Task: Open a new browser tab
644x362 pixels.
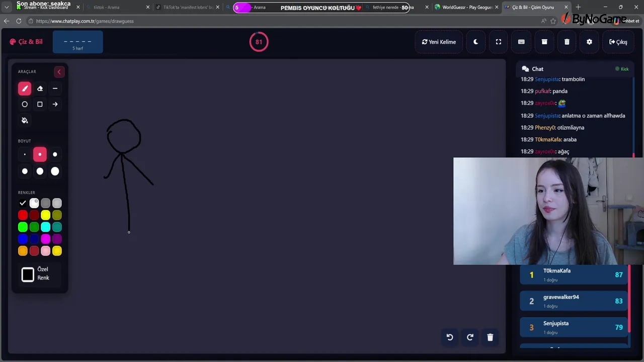Action: pyautogui.click(x=578, y=7)
